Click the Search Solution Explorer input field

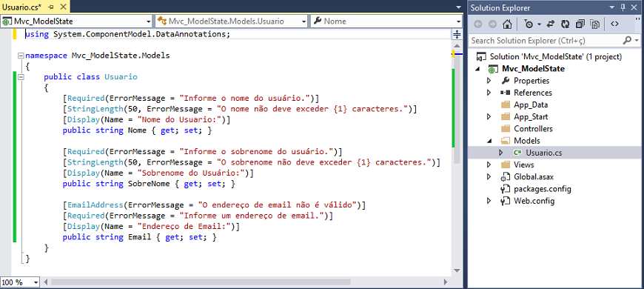[546, 40]
